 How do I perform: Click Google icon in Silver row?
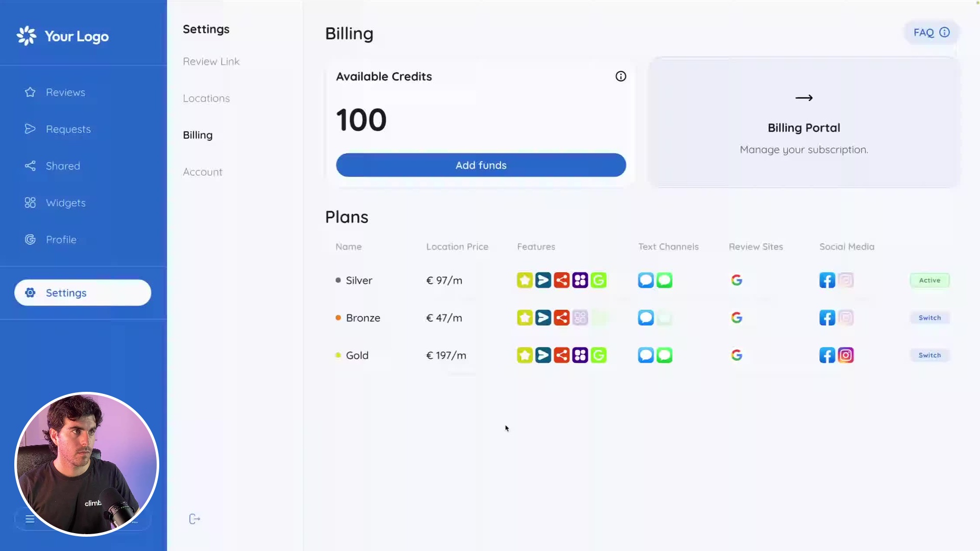(x=737, y=280)
